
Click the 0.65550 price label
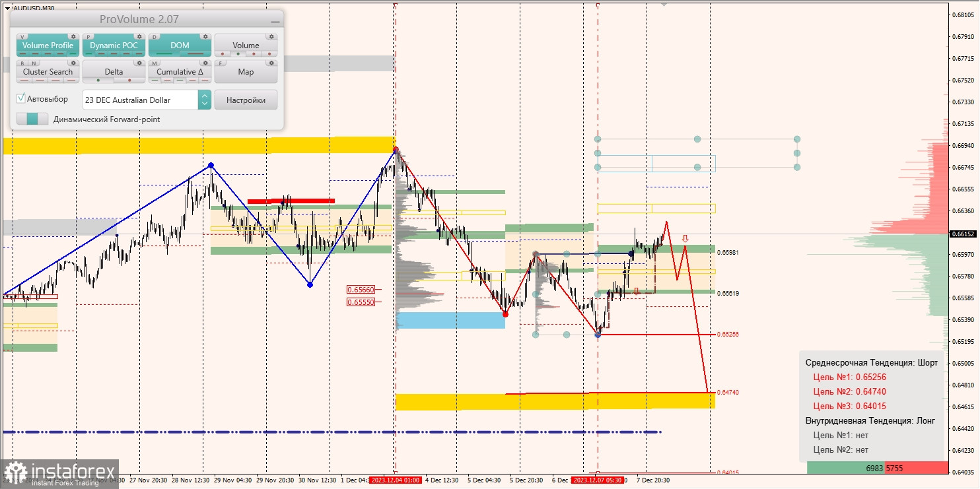[361, 302]
